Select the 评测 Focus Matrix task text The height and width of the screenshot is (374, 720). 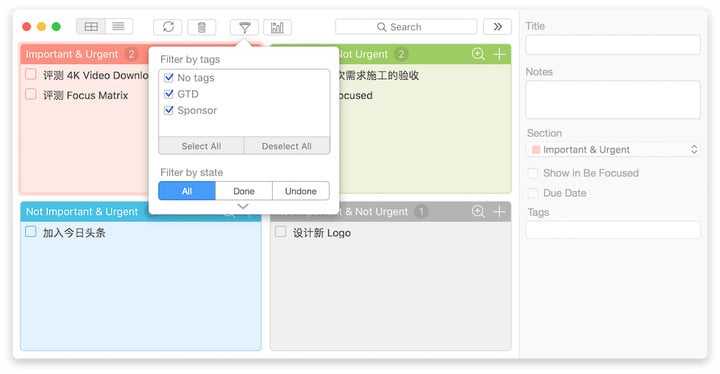(85, 95)
